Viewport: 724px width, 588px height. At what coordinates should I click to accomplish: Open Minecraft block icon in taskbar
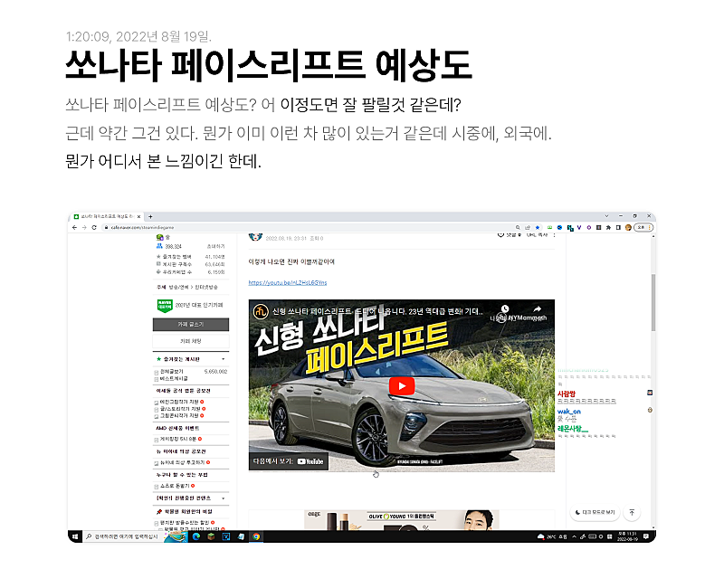coord(211,536)
